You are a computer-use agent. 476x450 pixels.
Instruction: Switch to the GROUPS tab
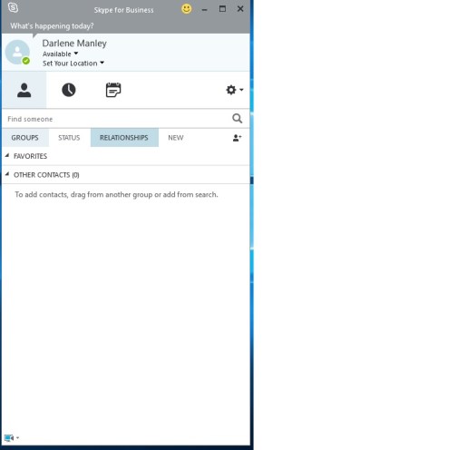click(x=24, y=138)
